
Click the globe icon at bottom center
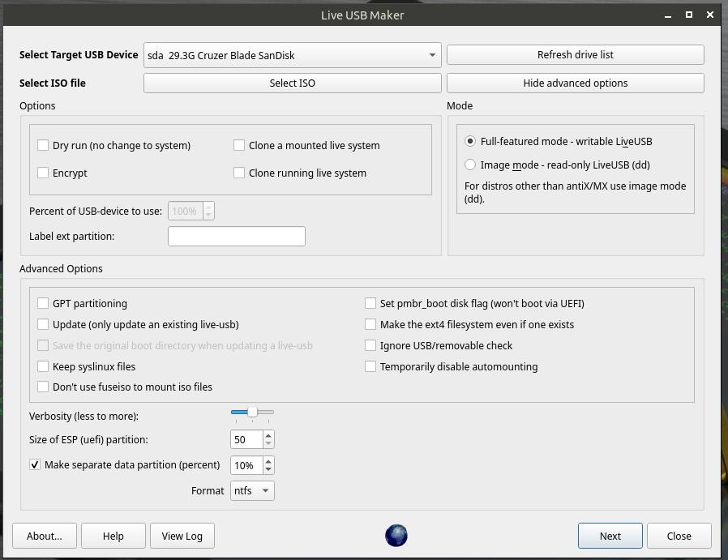pos(396,536)
